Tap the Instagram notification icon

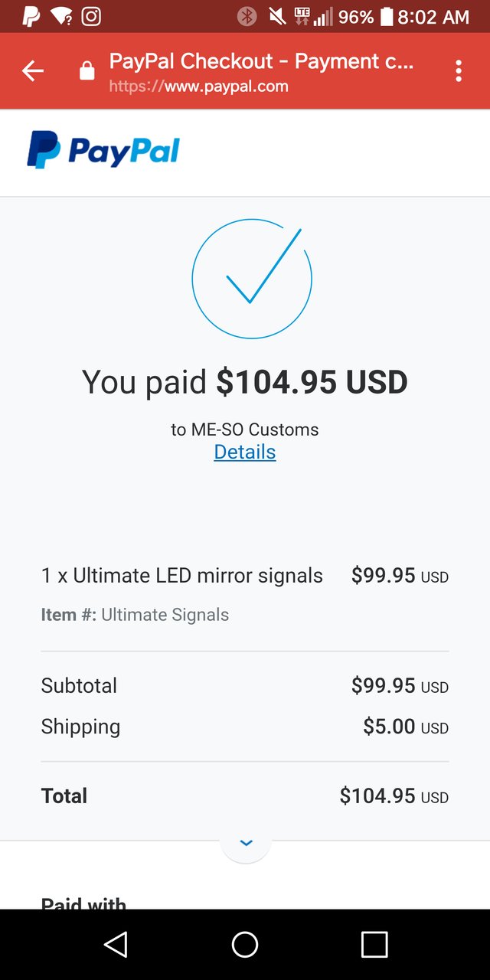pos(91,16)
